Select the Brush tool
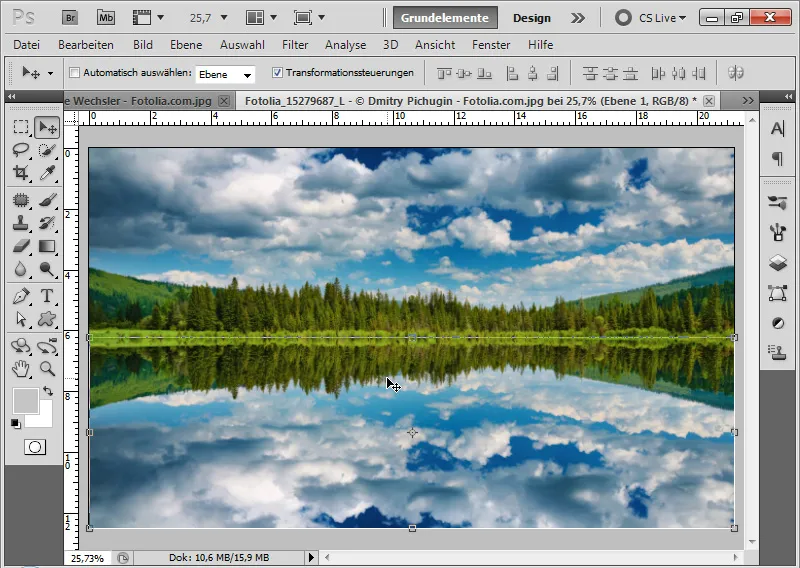Viewport: 800px width, 568px height. [47, 200]
